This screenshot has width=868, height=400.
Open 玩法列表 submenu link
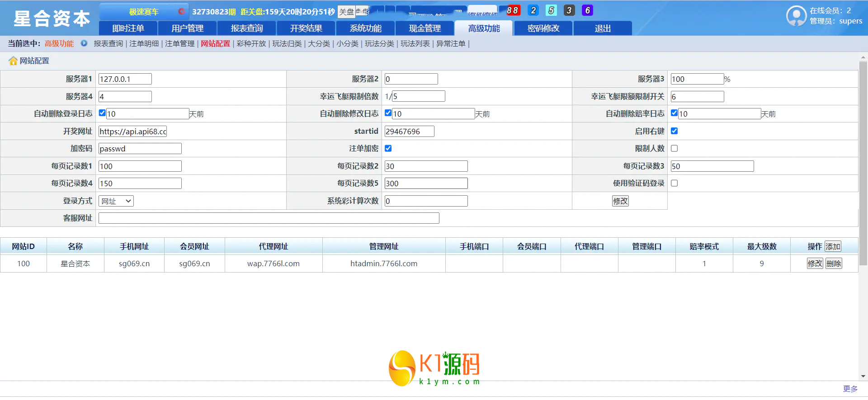[x=415, y=44]
